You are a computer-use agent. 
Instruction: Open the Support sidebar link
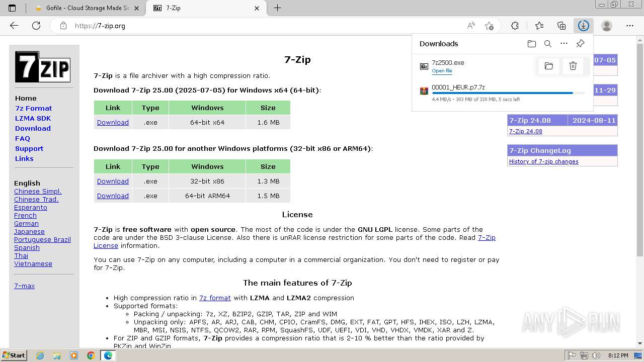(29, 148)
